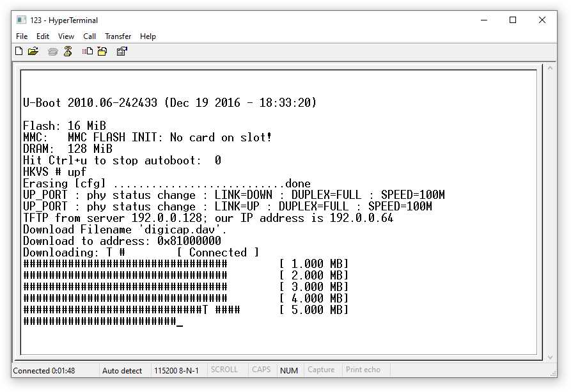Click the 115200 8-N-1 status field

pos(176,370)
